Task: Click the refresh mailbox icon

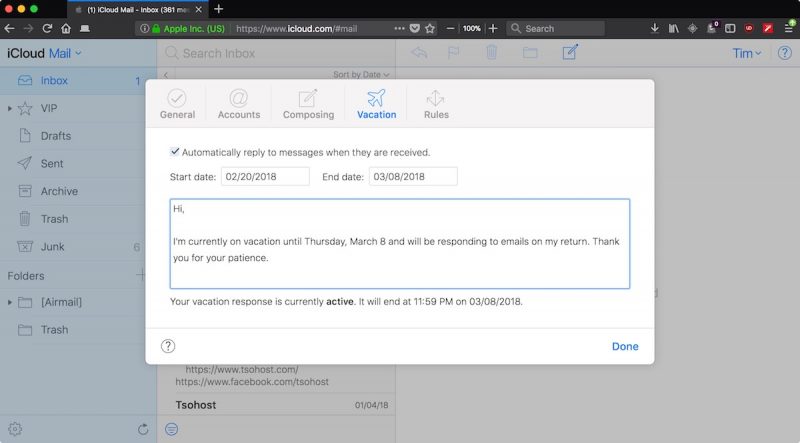Action: [x=143, y=429]
